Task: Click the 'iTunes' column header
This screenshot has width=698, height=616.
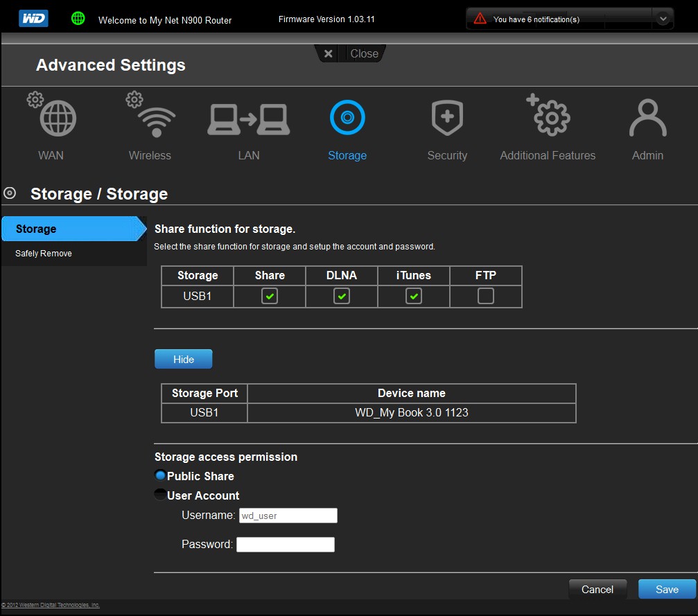Action: pyautogui.click(x=414, y=276)
